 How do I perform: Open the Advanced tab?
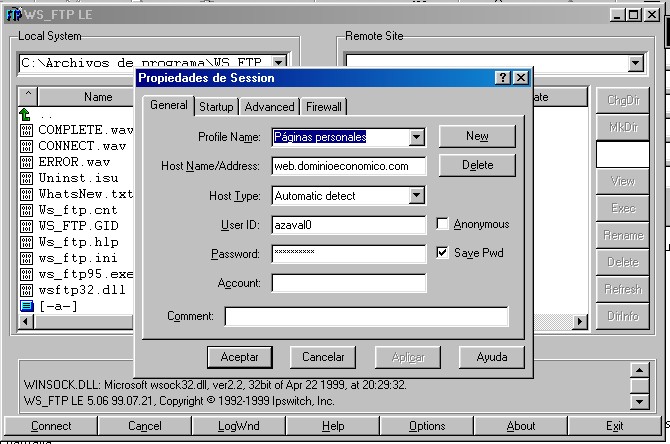(269, 107)
